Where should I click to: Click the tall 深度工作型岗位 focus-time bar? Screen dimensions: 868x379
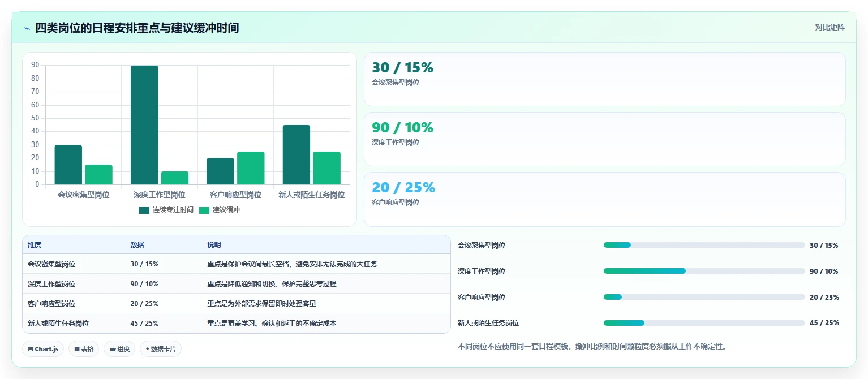point(144,125)
